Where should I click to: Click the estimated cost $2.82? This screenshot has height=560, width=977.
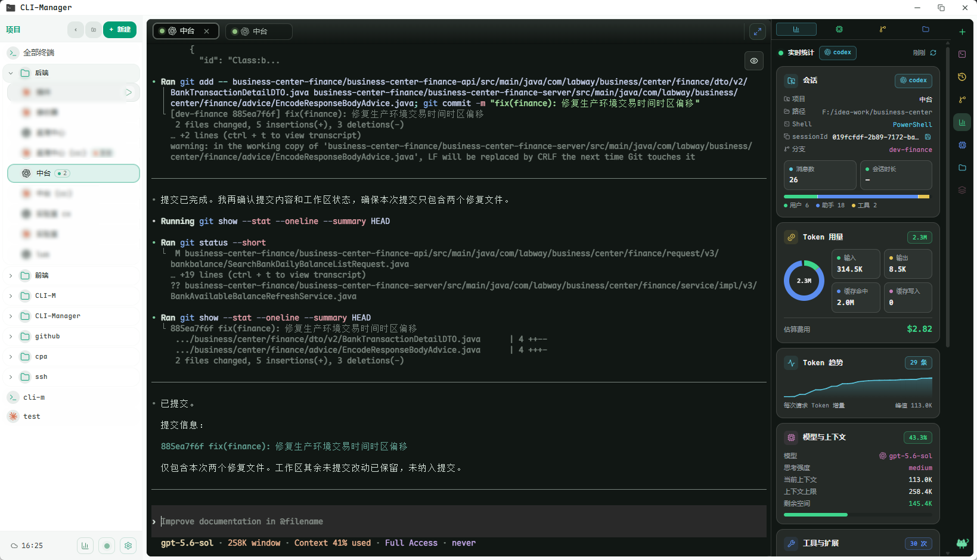[919, 329]
